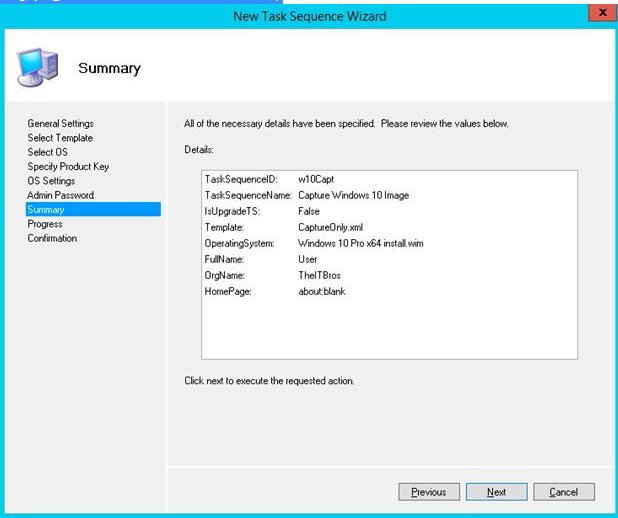Select the TaskSequenceID label

pos(241,179)
